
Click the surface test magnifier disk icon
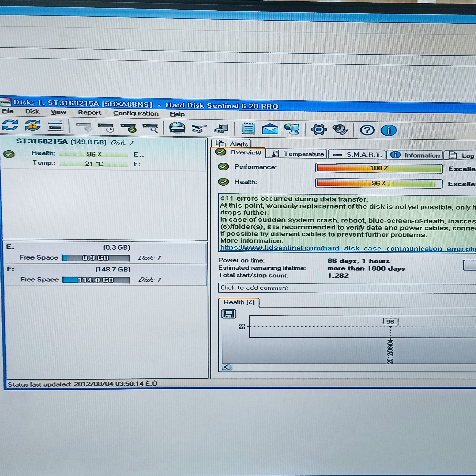tap(151, 128)
